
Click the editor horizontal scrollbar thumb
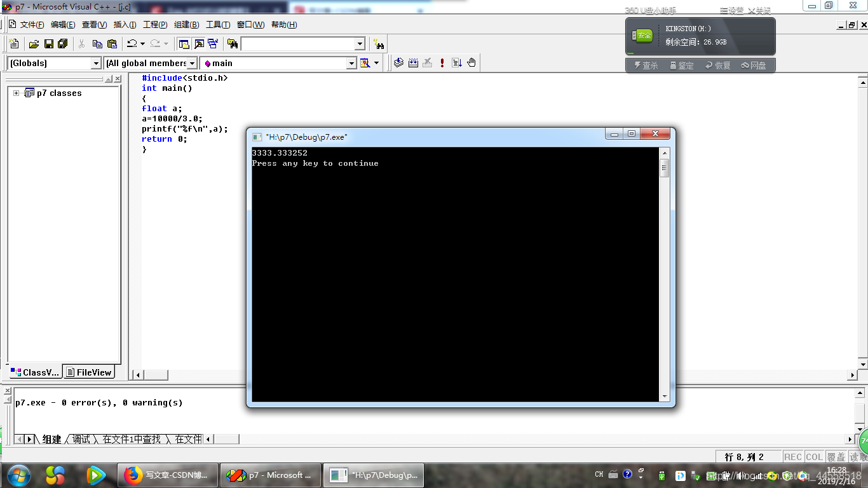pyautogui.click(x=156, y=375)
